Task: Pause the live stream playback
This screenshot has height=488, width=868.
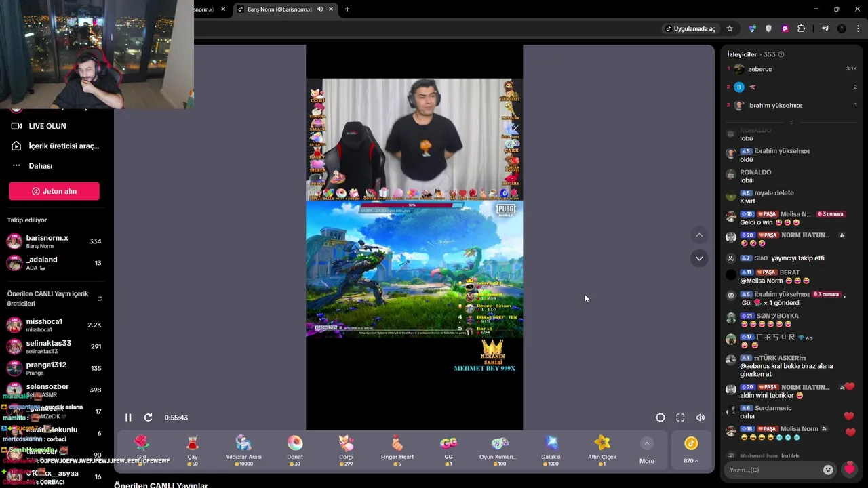Action: (128, 418)
